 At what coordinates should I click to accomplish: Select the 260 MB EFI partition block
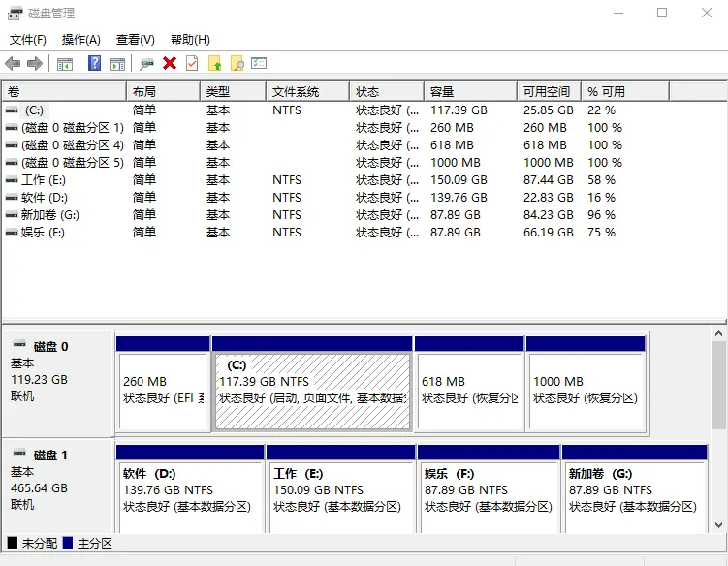pyautogui.click(x=163, y=384)
